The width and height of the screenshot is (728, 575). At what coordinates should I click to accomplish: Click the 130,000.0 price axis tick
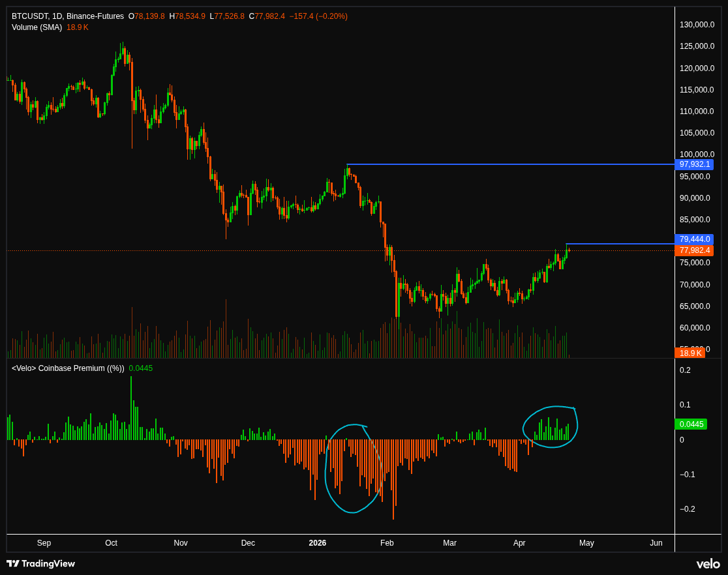[697, 25]
